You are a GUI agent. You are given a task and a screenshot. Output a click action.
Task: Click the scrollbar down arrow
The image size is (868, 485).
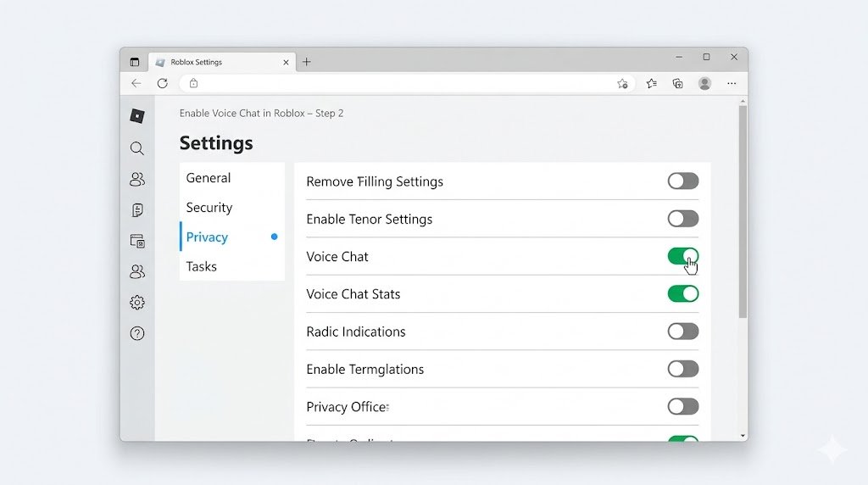[743, 436]
